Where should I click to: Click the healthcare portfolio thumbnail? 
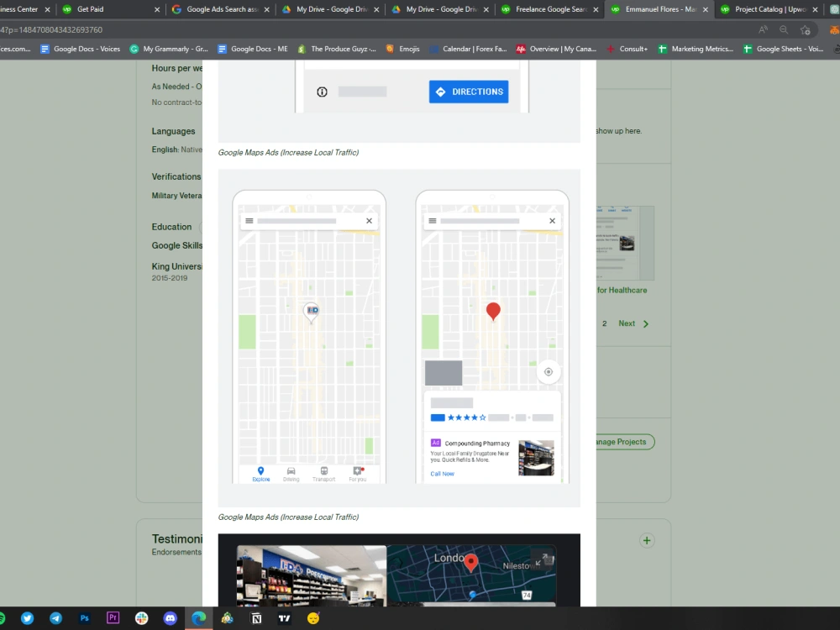pos(625,244)
